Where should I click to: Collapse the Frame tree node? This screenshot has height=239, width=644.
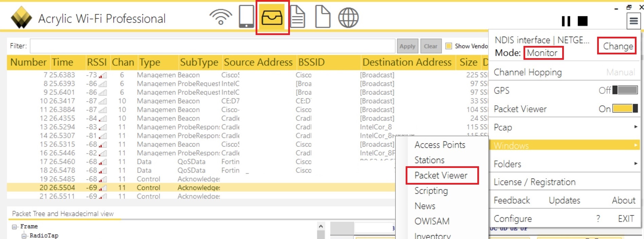click(14, 227)
